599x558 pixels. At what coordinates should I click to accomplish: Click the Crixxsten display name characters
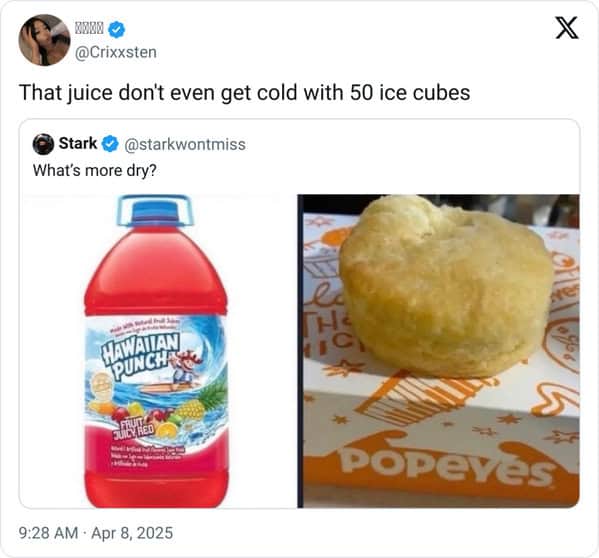[89, 28]
